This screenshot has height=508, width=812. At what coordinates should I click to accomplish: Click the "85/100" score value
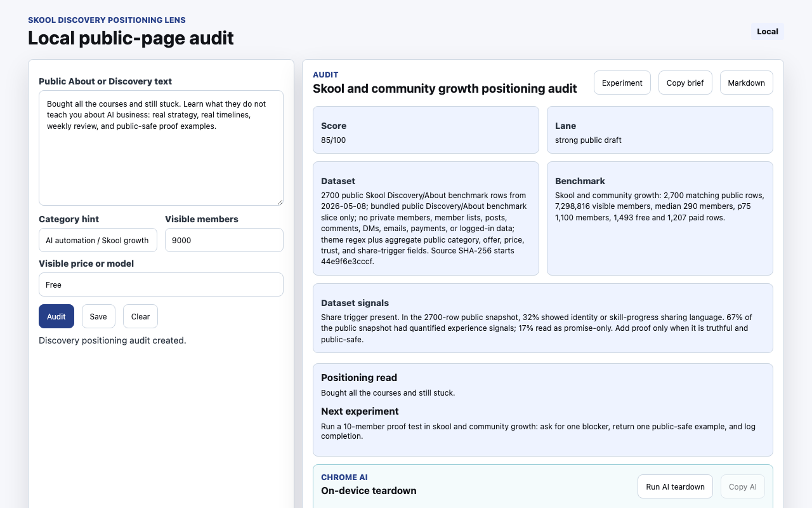334,140
